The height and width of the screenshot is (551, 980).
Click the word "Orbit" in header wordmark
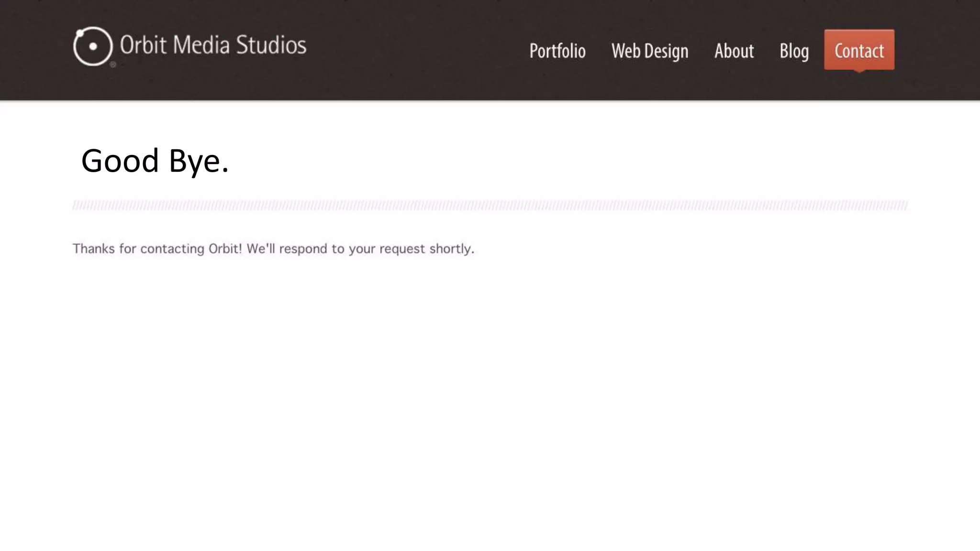coord(143,45)
